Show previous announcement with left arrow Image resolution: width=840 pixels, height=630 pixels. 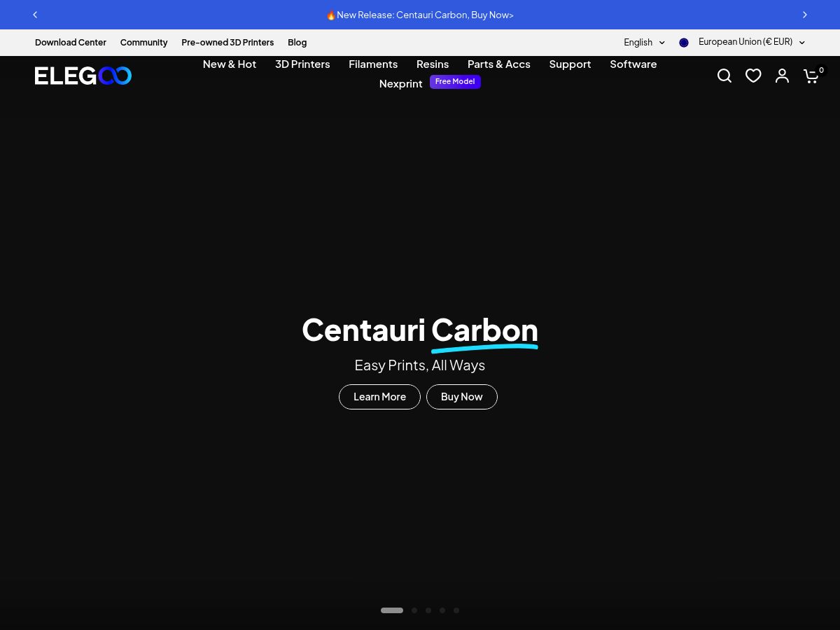[x=35, y=15]
